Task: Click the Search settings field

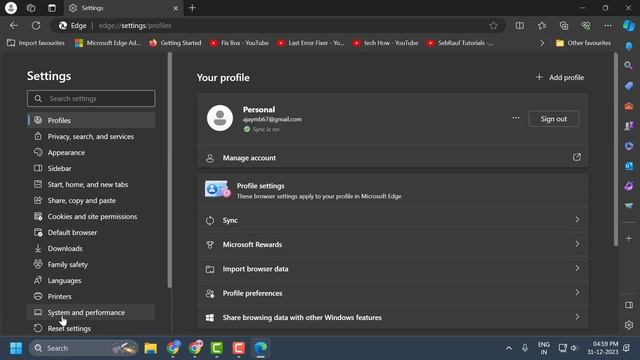Action: click(x=91, y=98)
